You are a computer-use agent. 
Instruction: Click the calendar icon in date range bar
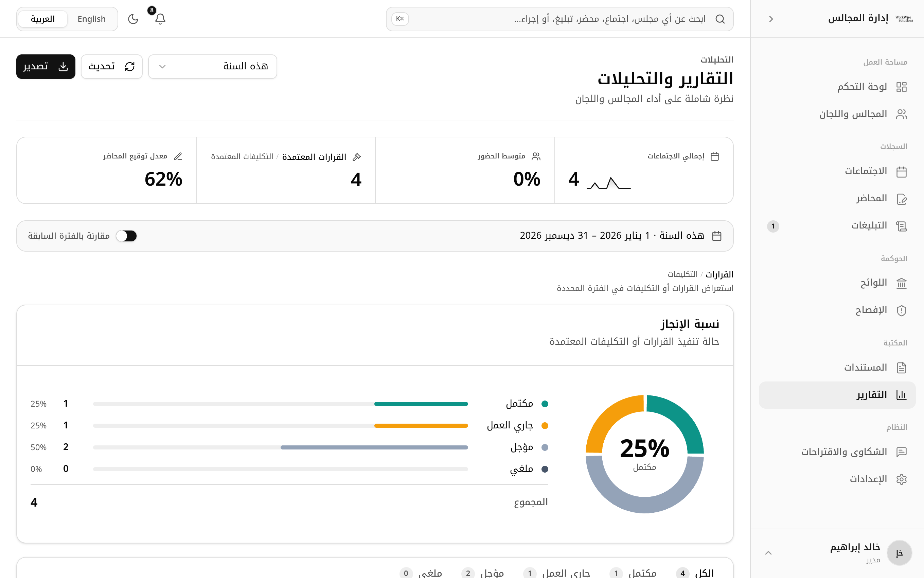[717, 236]
